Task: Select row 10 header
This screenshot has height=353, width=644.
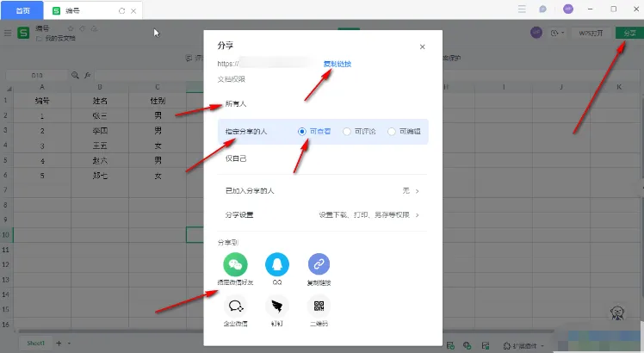Action: [6, 235]
